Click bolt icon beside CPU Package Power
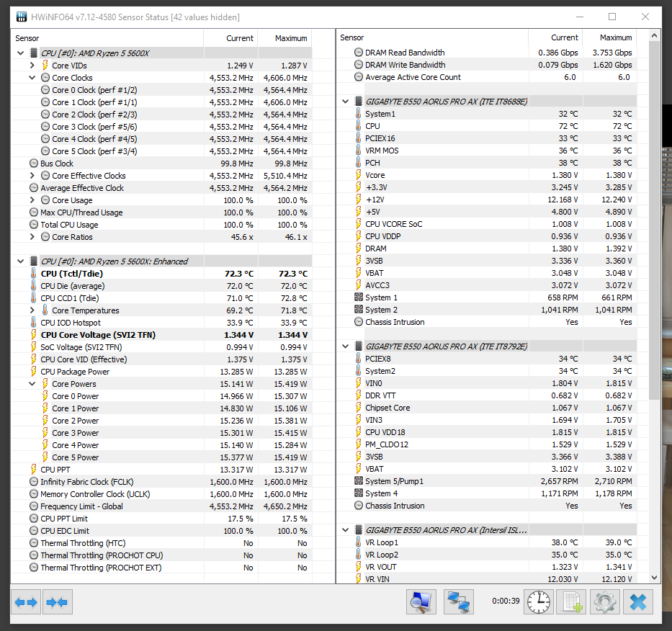Screen dimensions: 672x631 point(33,372)
